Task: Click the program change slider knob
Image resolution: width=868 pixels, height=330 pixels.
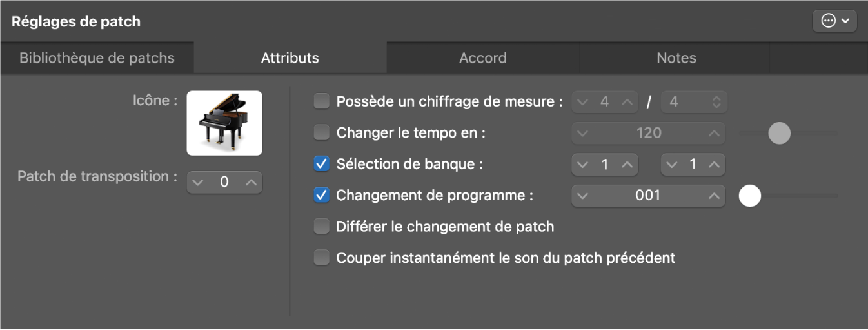Action: pyautogui.click(x=749, y=196)
